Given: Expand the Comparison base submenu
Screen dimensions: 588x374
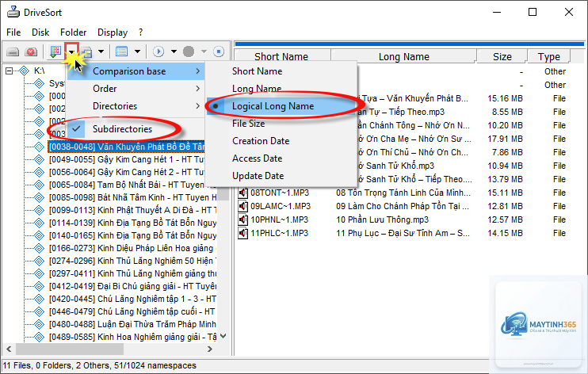Looking at the screenshot, I should pyautogui.click(x=136, y=71).
